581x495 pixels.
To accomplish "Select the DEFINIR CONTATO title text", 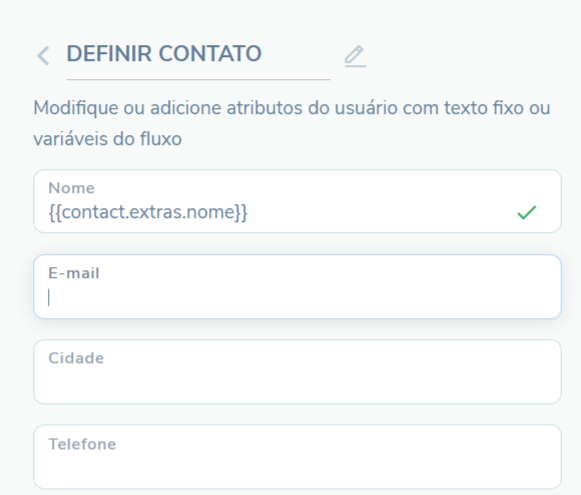I will click(x=164, y=53).
